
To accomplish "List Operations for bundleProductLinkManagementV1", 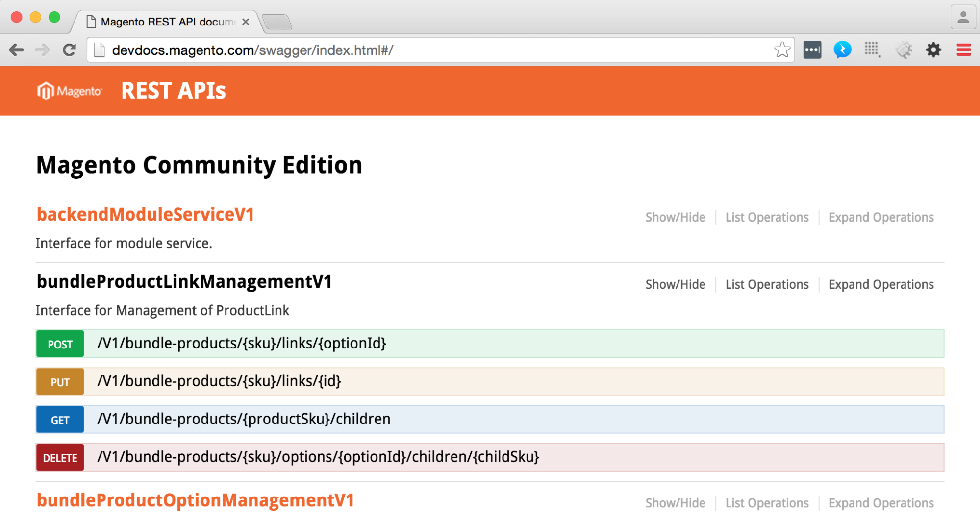I will point(767,284).
